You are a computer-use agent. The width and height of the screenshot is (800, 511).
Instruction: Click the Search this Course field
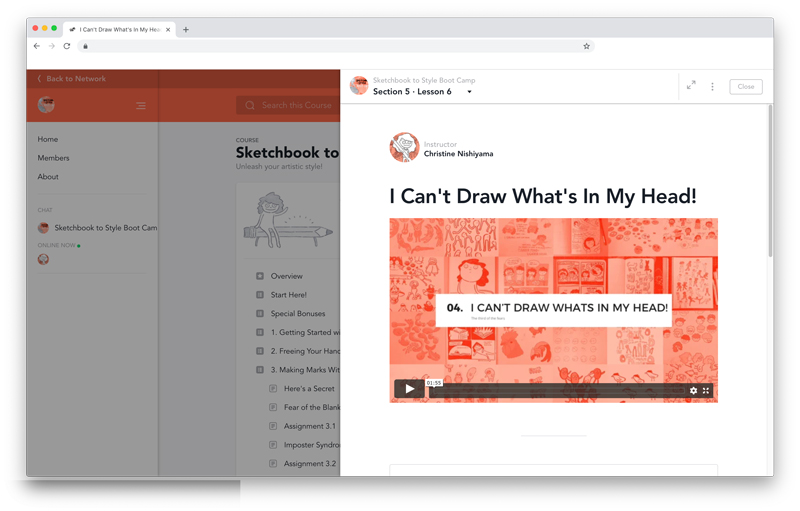288,105
